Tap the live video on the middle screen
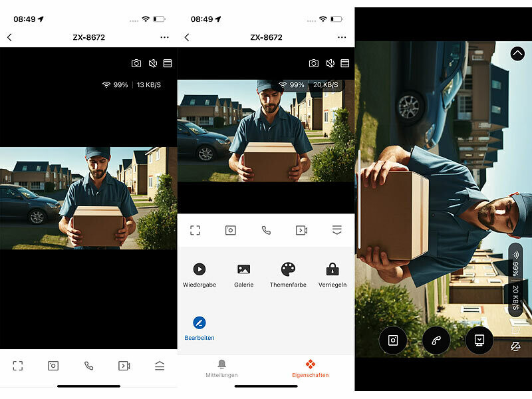Screen dimensions: 532x399 point(266,130)
